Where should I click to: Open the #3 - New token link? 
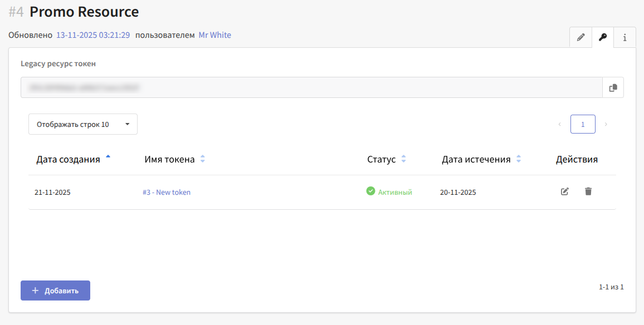pyautogui.click(x=166, y=193)
